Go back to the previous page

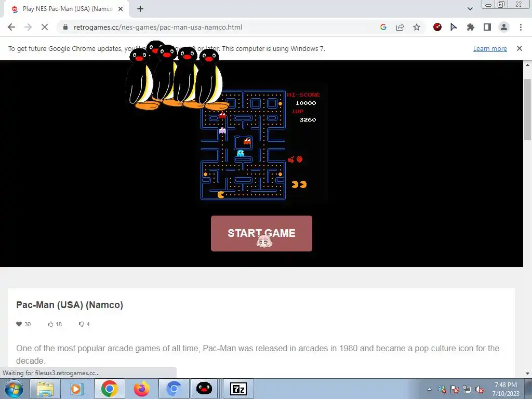coord(11,27)
